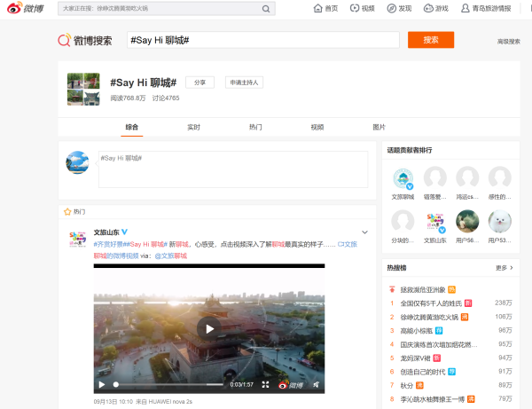The height and width of the screenshot is (409, 532).
Task: Switch to the 视频 results tab
Action: click(317, 127)
